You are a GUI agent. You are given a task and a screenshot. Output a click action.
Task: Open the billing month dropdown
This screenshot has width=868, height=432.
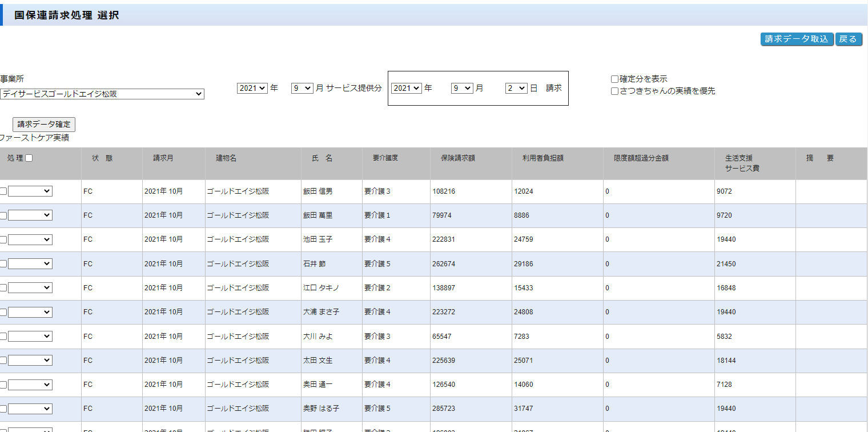(462, 89)
